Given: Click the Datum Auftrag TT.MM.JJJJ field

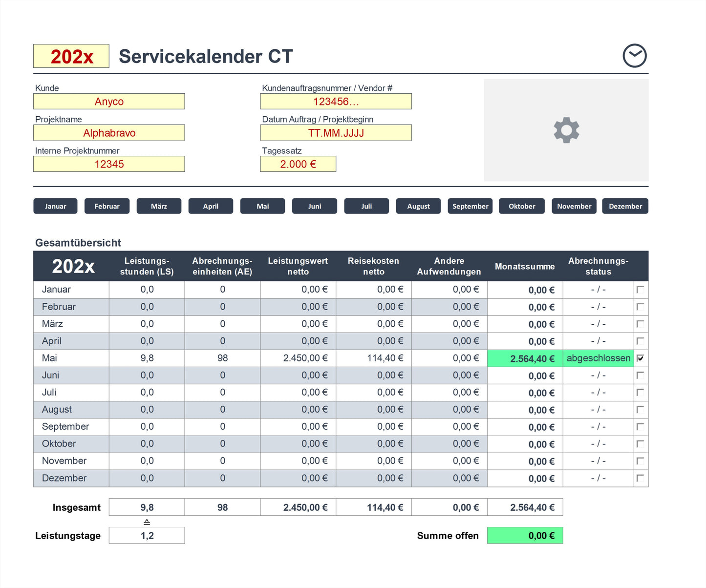Looking at the screenshot, I should click(336, 133).
